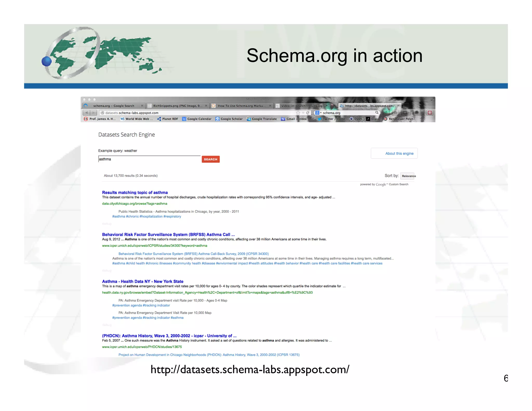The height and width of the screenshot is (411, 532).
Task: Open the Google Translate bookmark
Action: click(x=262, y=119)
